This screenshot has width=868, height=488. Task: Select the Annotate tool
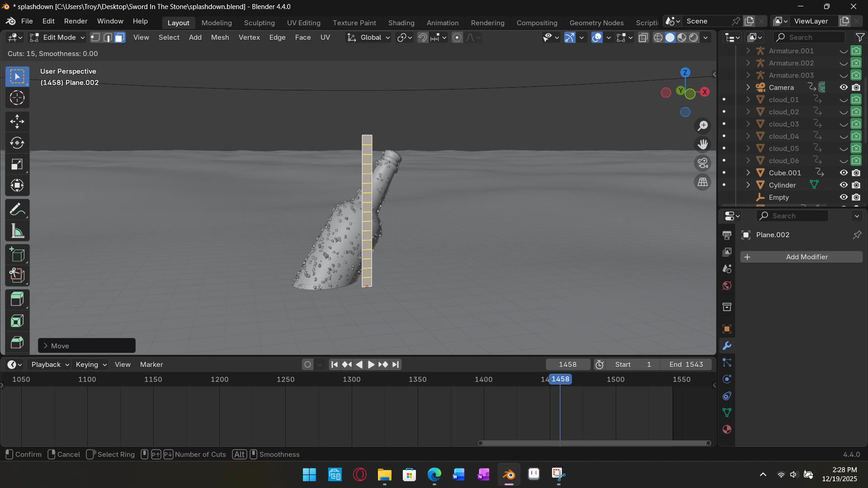click(17, 210)
